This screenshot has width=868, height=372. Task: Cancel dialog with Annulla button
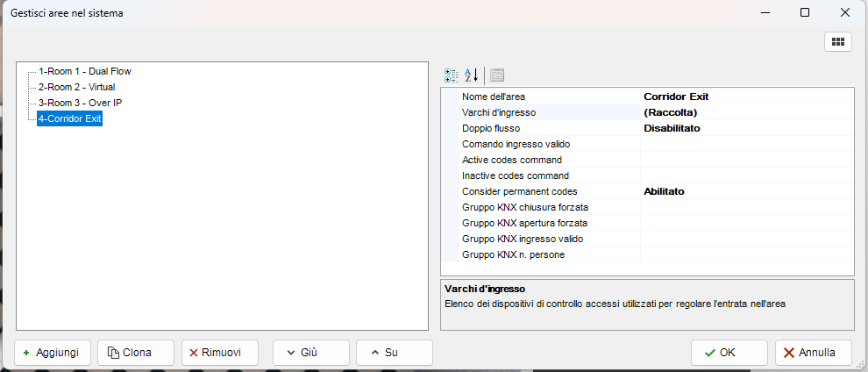(813, 353)
